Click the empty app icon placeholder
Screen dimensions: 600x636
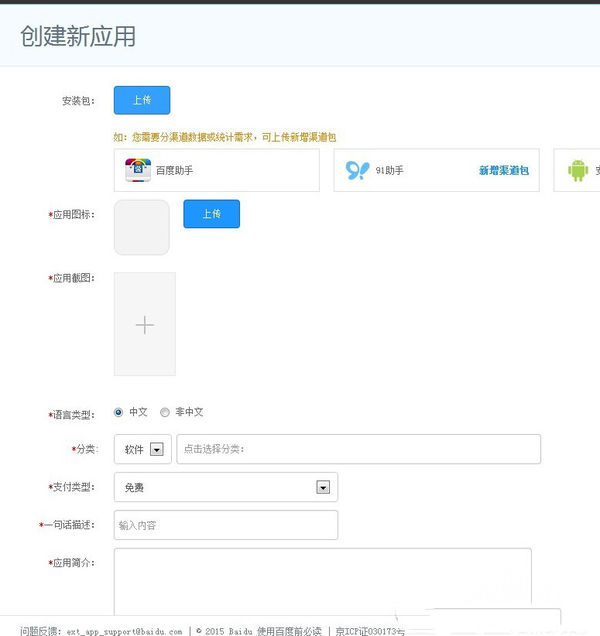point(142,227)
